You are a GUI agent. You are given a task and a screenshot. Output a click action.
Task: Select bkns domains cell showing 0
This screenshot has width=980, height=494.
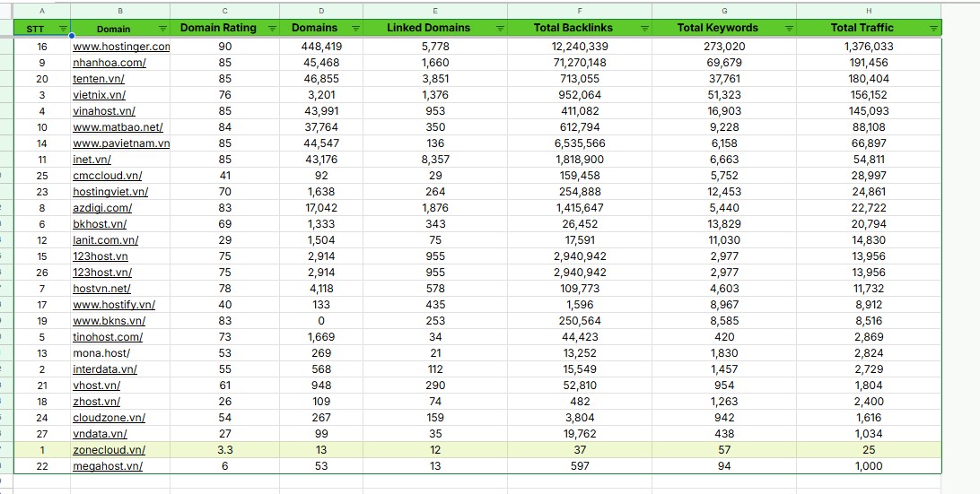click(321, 321)
